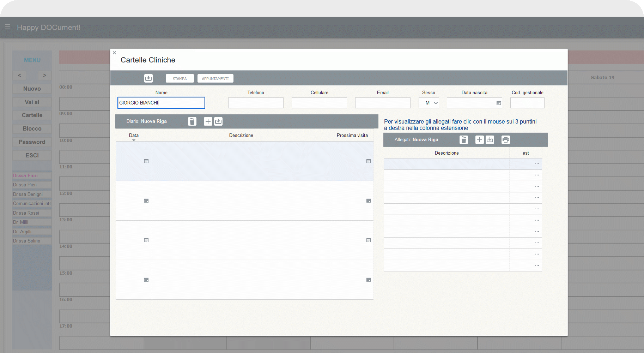Viewport: 644px width, 353px height.
Task: Delete the Diario row with trash icon
Action: point(192,121)
